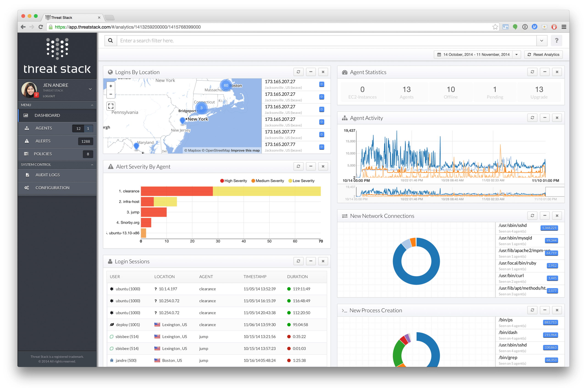Image resolution: width=587 pixels, height=392 pixels.
Task: Click the LOGOUT link
Action: (49, 96)
